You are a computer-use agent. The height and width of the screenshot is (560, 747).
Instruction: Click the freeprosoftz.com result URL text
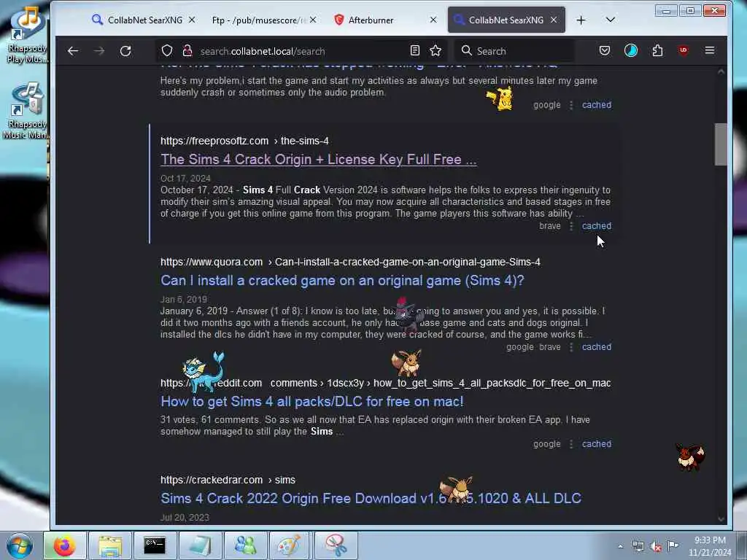pos(214,141)
